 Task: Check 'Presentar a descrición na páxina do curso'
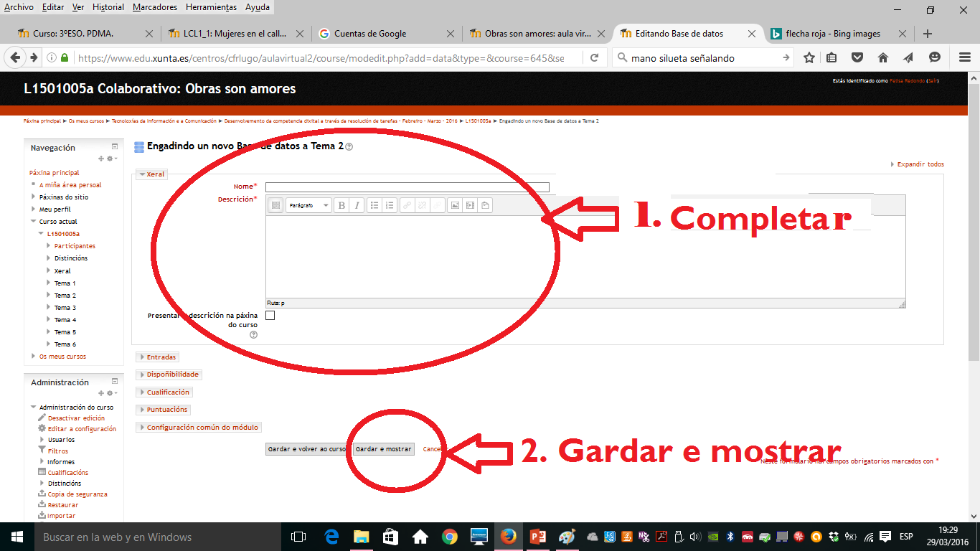pyautogui.click(x=270, y=315)
